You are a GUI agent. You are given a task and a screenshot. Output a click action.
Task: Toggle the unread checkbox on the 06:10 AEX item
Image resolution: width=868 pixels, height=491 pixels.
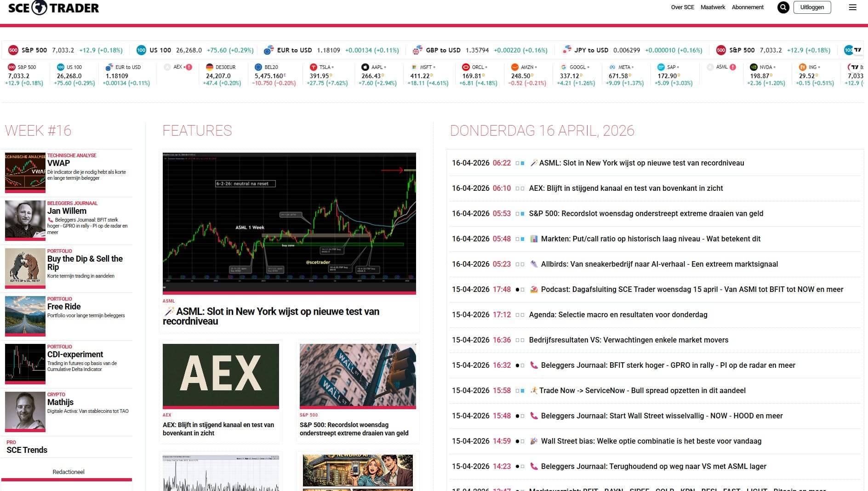click(x=522, y=188)
